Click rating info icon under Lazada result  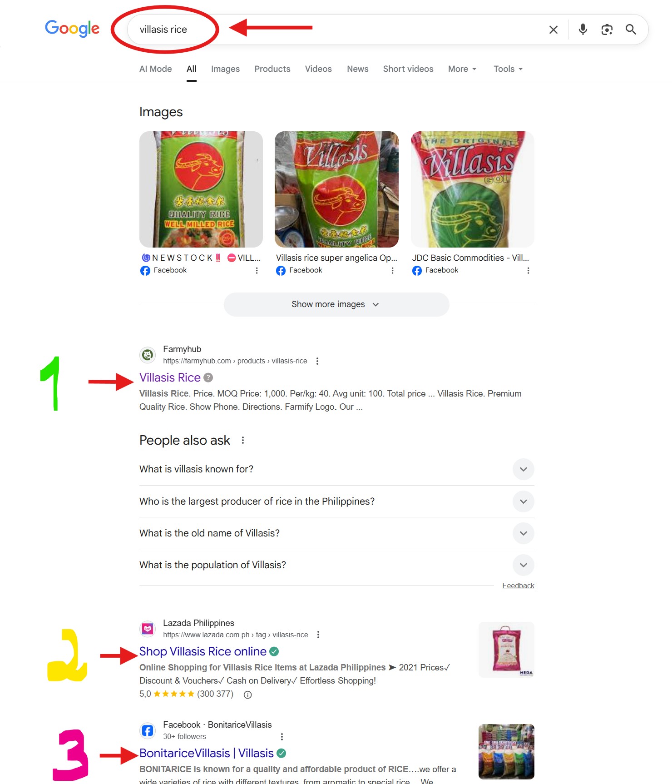[248, 695]
